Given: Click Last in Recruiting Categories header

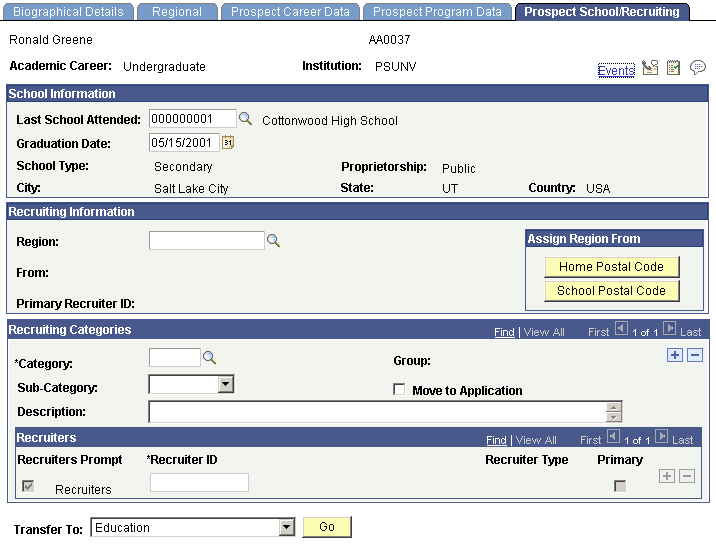Looking at the screenshot, I should coord(690,332).
